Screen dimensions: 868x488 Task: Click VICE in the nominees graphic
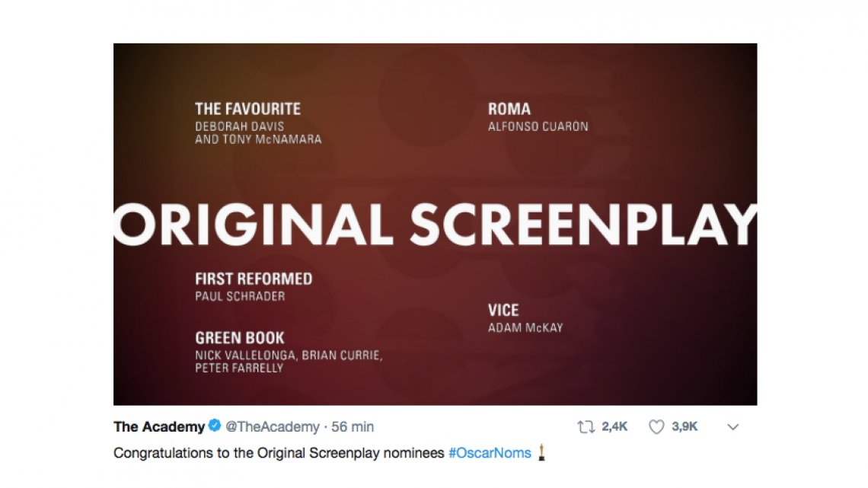[x=503, y=310]
